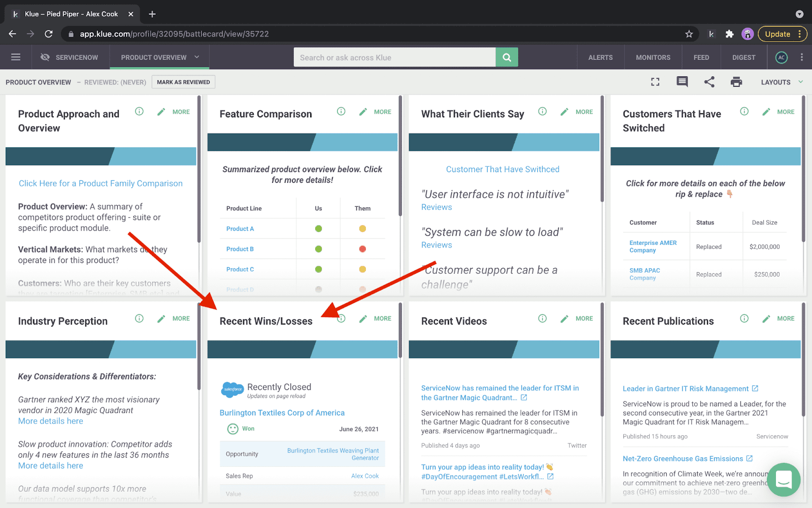Print the battlecard with printer icon
The height and width of the screenshot is (508, 812).
(x=736, y=82)
